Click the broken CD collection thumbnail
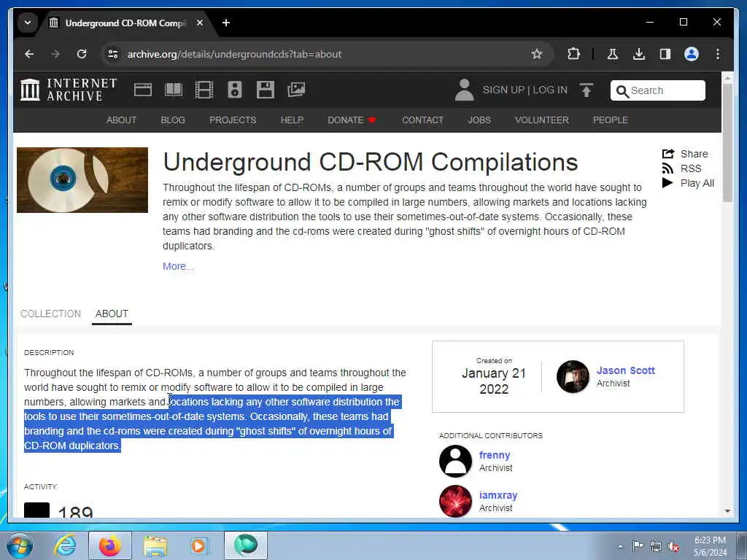 pyautogui.click(x=82, y=180)
